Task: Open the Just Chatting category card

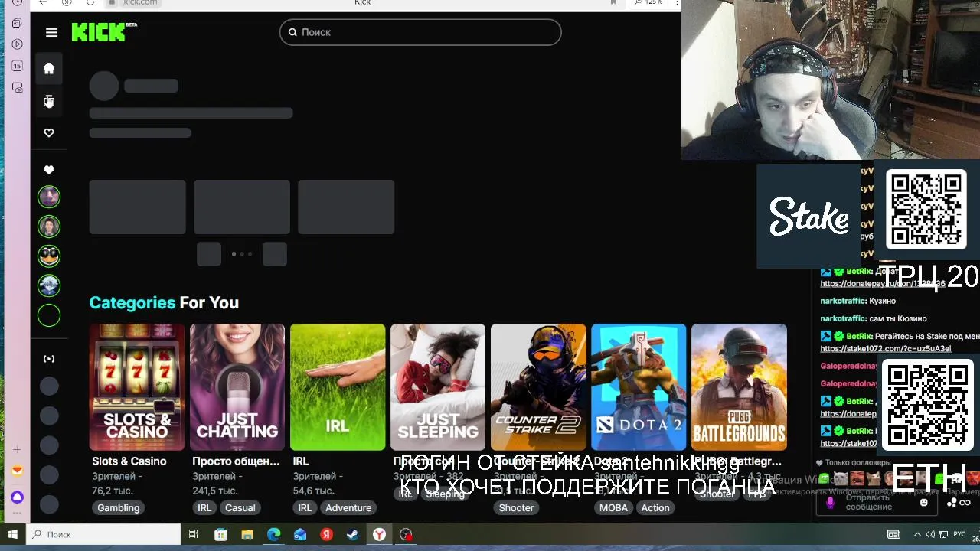Action: coord(237,387)
